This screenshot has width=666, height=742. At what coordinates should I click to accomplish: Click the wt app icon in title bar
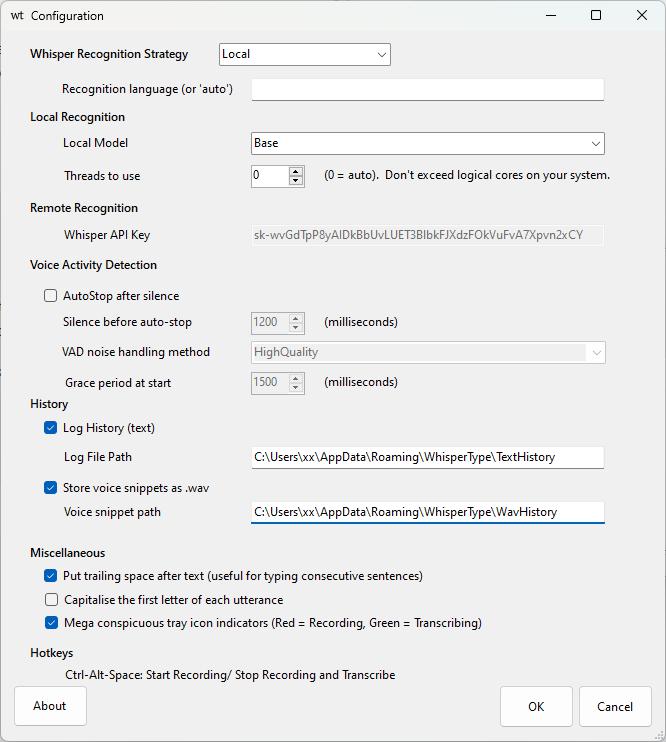pyautogui.click(x=17, y=16)
